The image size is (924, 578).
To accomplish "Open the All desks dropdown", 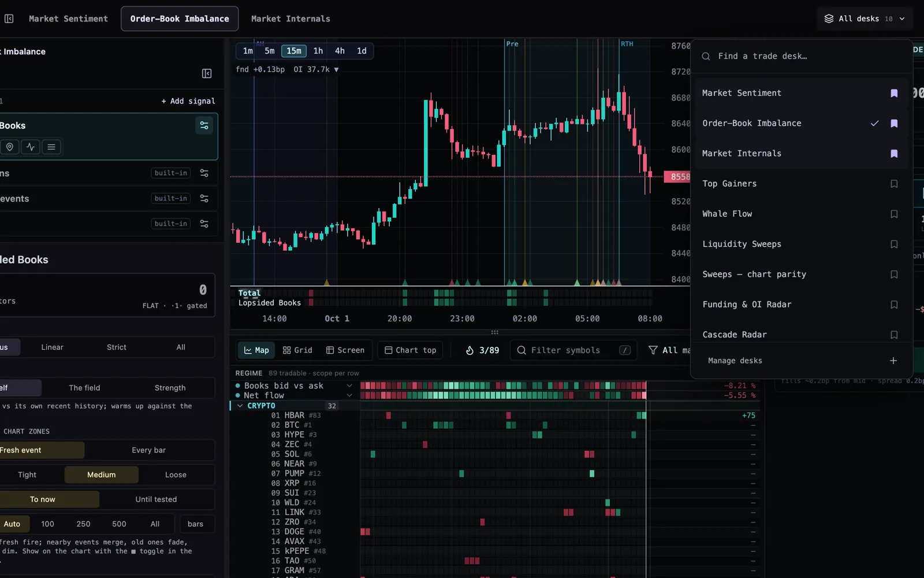I will (865, 18).
